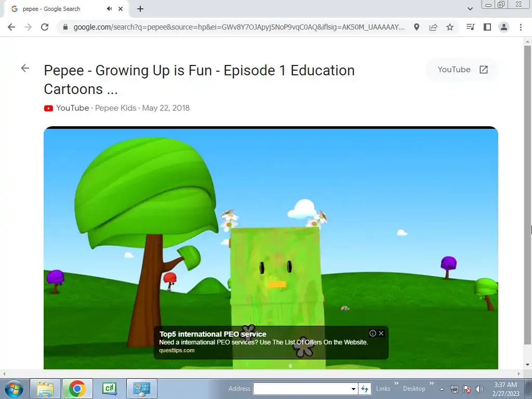This screenshot has width=532, height=399.
Task: Click the Links toolbar label
Action: 383,389
